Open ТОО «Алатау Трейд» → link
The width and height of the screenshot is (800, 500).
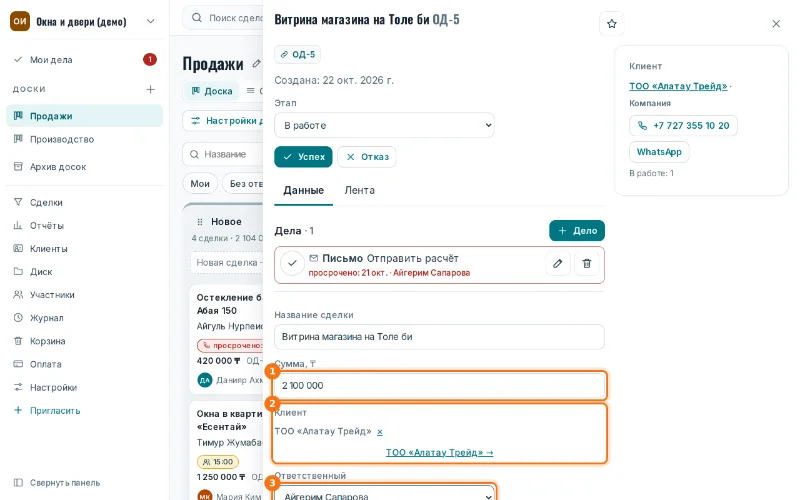click(x=439, y=453)
